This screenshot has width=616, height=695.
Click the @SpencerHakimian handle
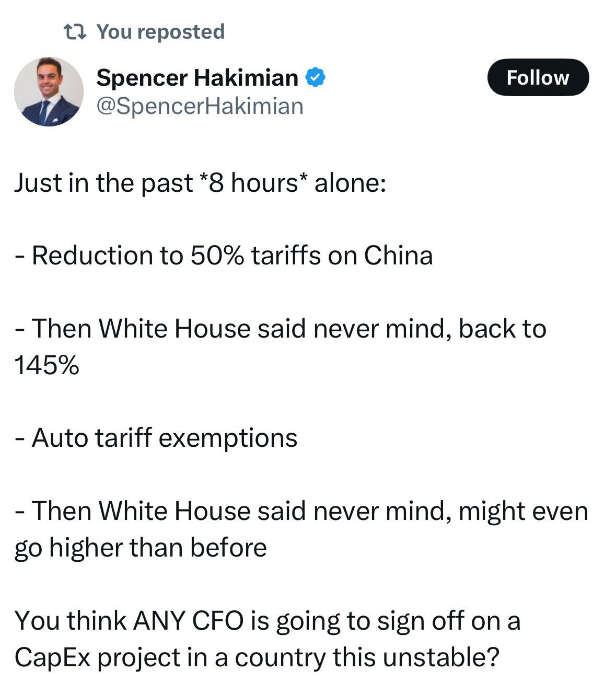200,106
